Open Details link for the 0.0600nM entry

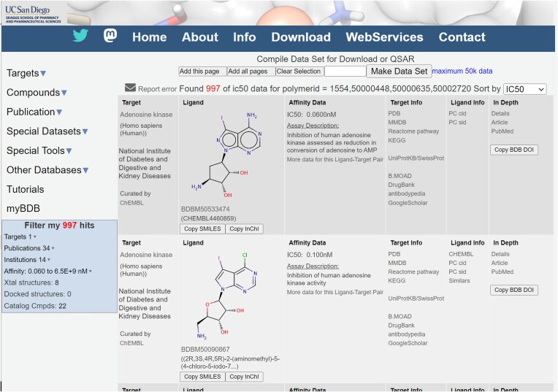(500, 113)
